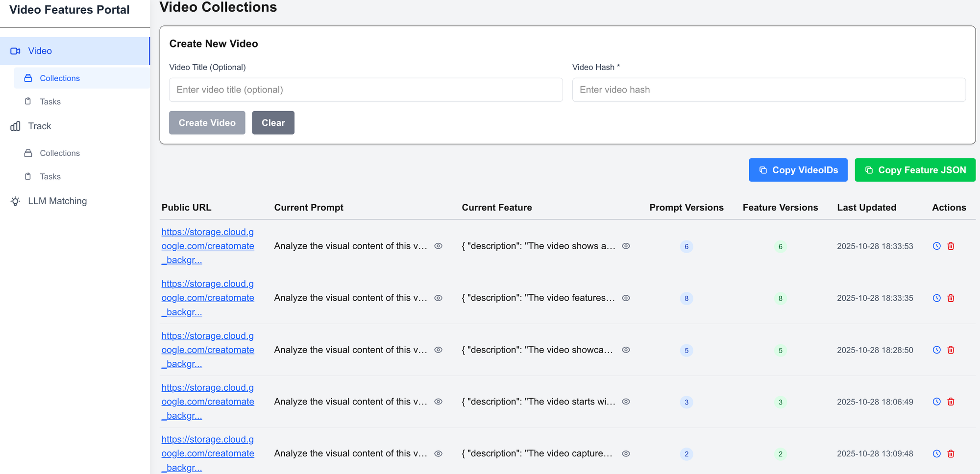980x474 pixels.
Task: Click trash icon for the 18:28:50 row
Action: click(x=951, y=350)
